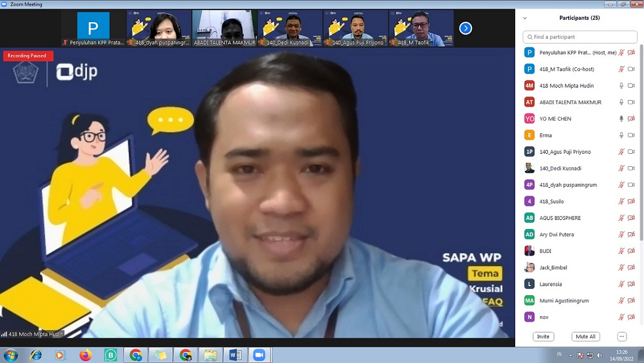Viewport: 644px width, 363px height.
Task: Click the Invite button
Action: click(x=543, y=336)
